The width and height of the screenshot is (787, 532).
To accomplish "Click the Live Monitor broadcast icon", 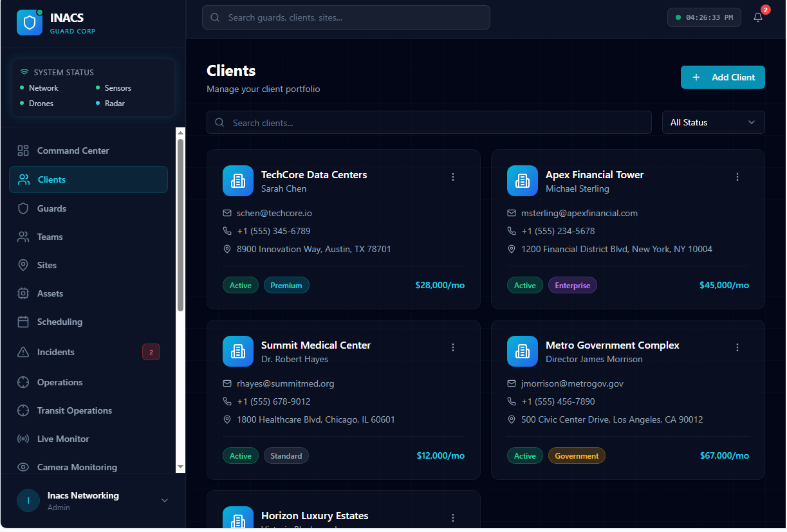I will 23,439.
